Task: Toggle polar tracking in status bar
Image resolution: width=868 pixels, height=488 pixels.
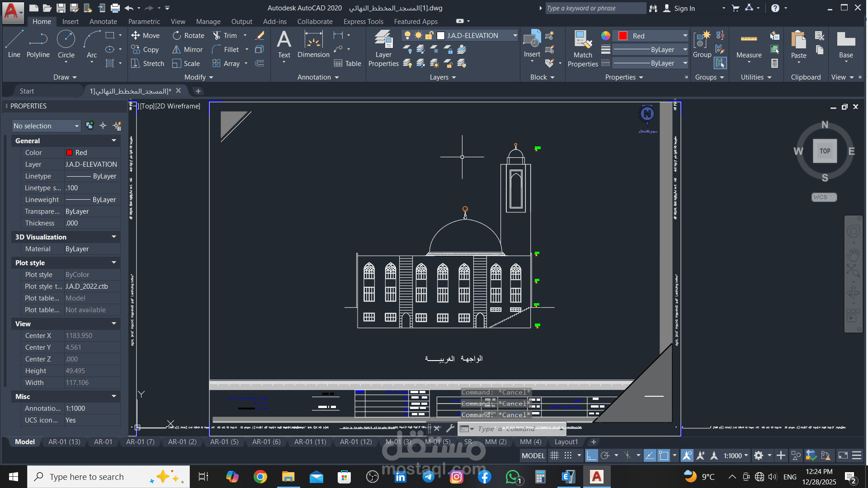Action: click(x=605, y=455)
